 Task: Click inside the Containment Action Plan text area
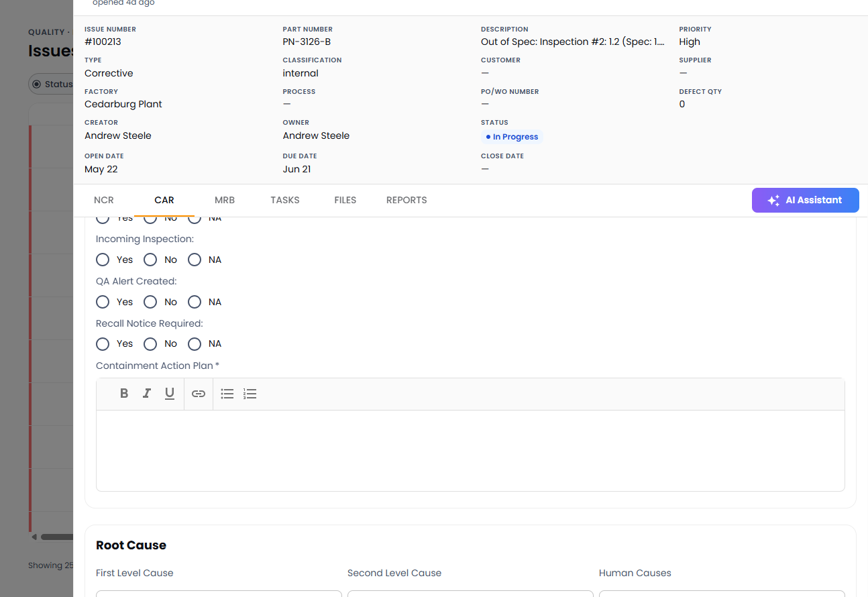[x=470, y=450]
